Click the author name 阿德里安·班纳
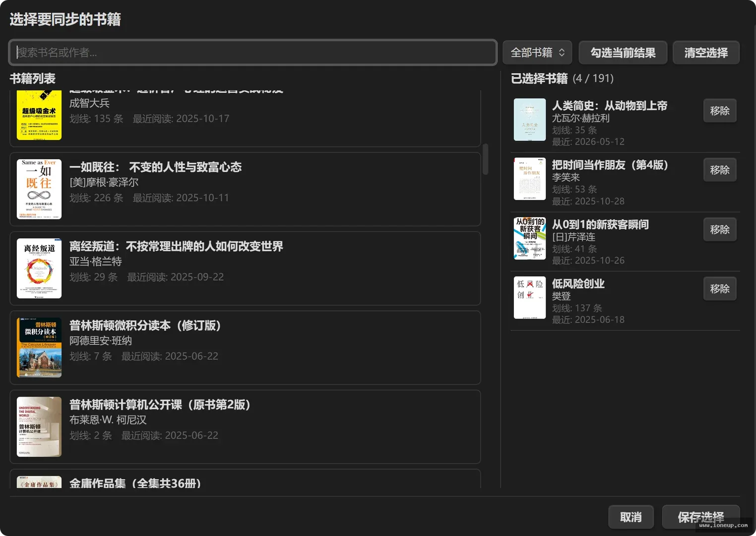Image resolution: width=756 pixels, height=536 pixels. [x=101, y=340]
